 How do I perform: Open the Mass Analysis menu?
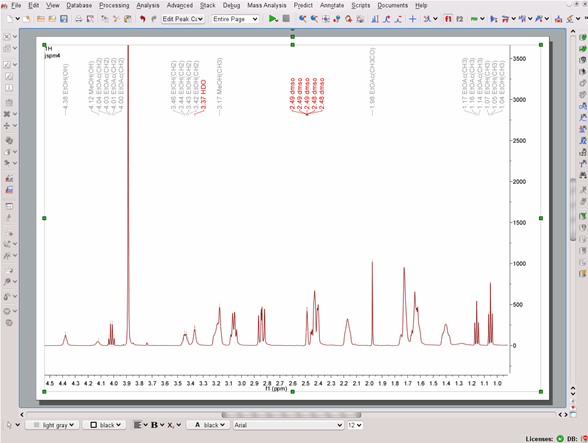click(267, 5)
